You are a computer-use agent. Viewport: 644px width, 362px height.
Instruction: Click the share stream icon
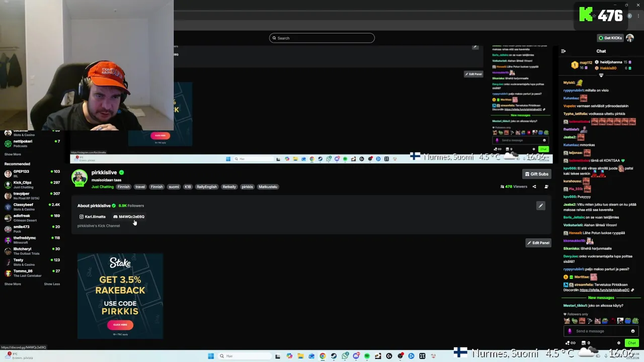click(x=534, y=187)
